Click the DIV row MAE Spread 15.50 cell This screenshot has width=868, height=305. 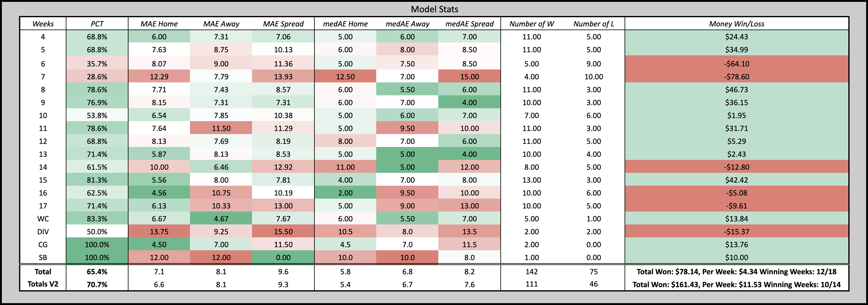click(x=283, y=232)
